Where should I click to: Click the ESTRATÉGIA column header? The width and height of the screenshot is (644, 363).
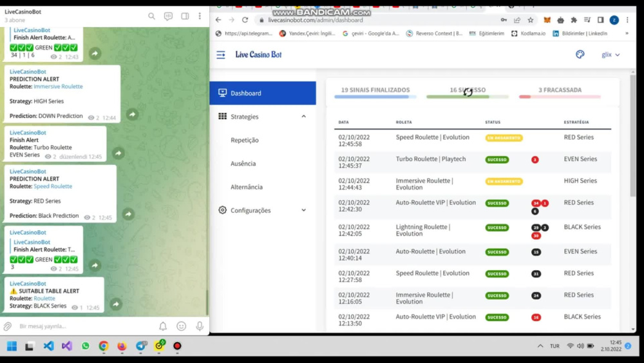point(576,122)
